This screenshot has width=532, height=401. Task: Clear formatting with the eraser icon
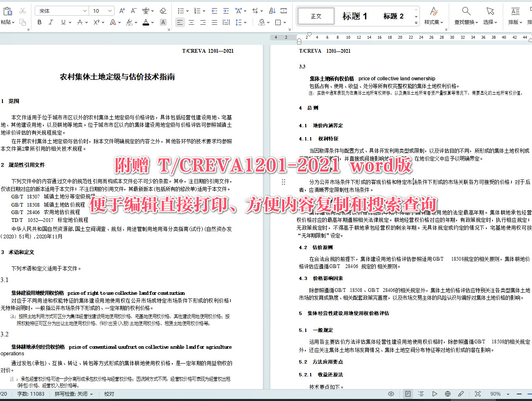[x=163, y=11]
